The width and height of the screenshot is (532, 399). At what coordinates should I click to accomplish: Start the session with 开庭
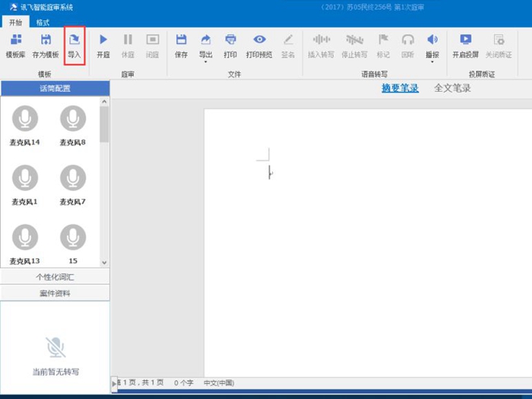[x=103, y=45]
